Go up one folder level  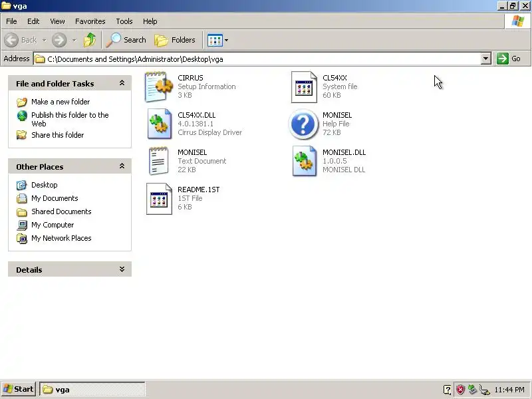point(90,40)
